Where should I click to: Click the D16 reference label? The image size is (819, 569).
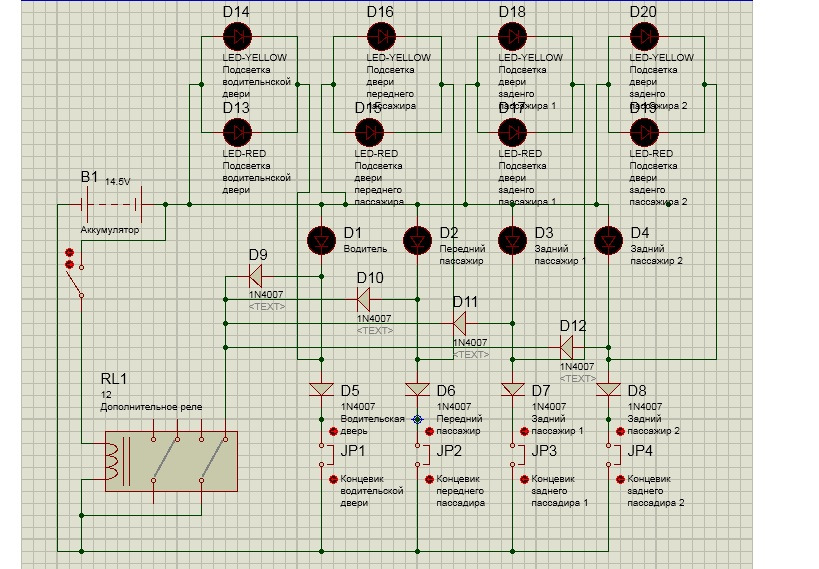coord(380,11)
